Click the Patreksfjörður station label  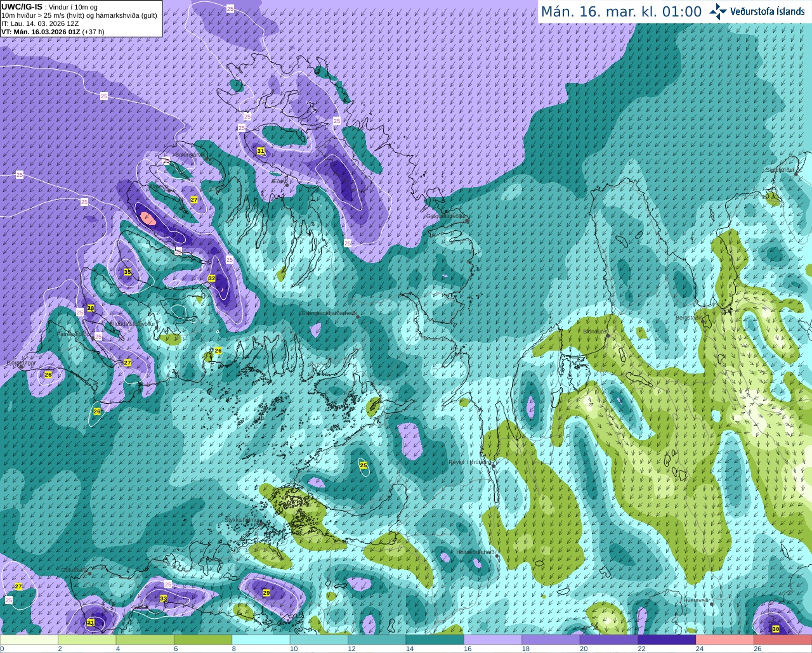(x=74, y=333)
